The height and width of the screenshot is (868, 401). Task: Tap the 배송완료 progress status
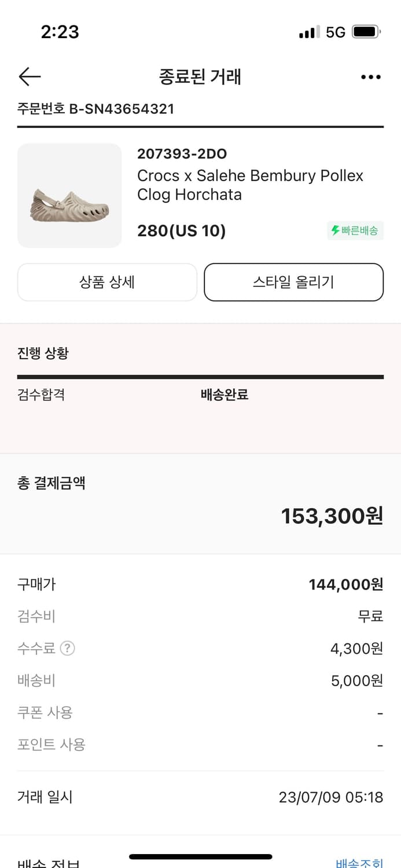pos(225,395)
